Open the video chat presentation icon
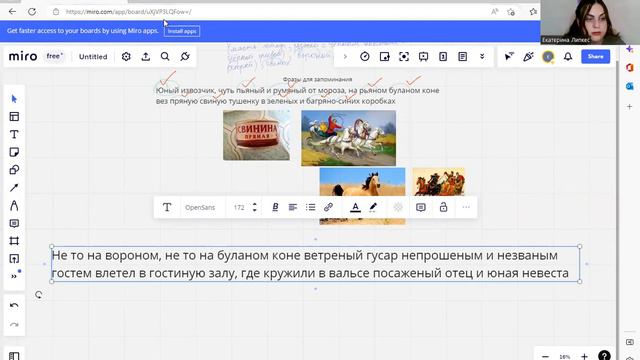This screenshot has width=640, height=360. [423, 57]
